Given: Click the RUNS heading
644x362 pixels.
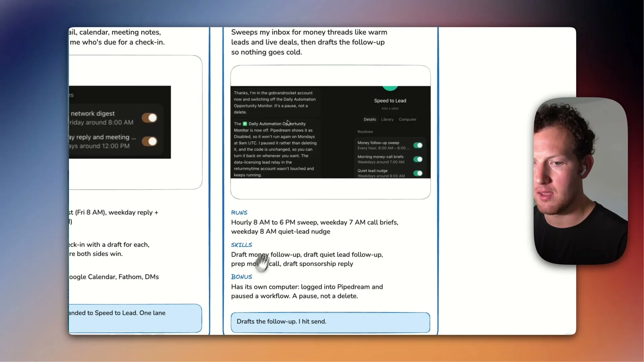Looking at the screenshot, I should pos(239,213).
